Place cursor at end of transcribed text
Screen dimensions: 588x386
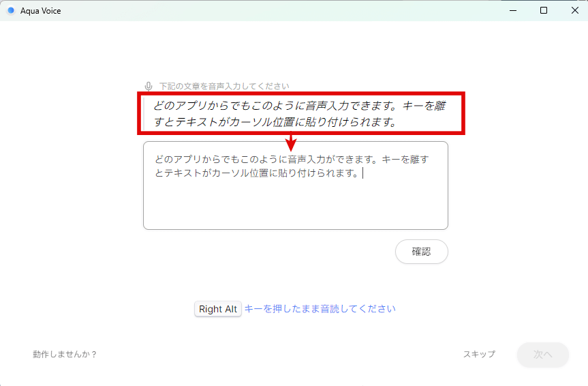click(x=362, y=174)
